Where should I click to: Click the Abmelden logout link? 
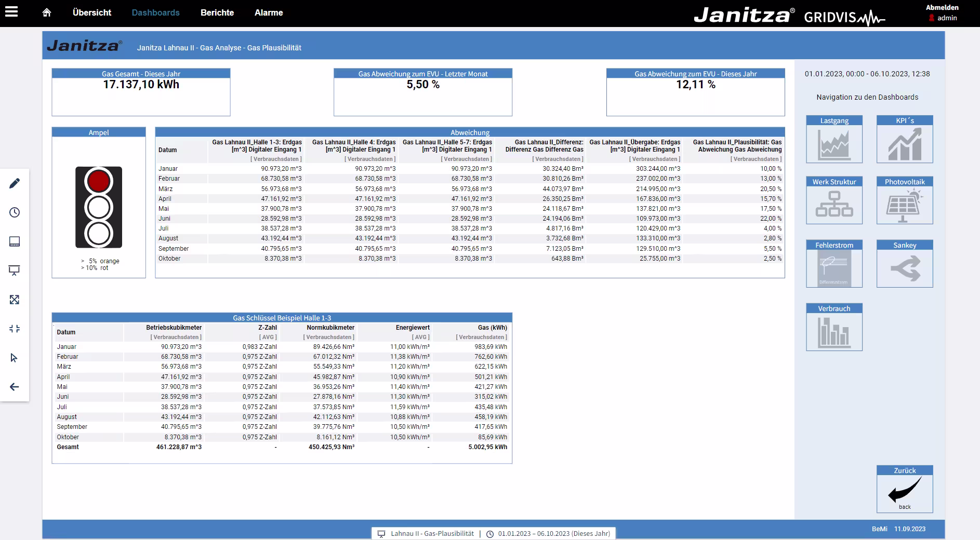tap(942, 7)
